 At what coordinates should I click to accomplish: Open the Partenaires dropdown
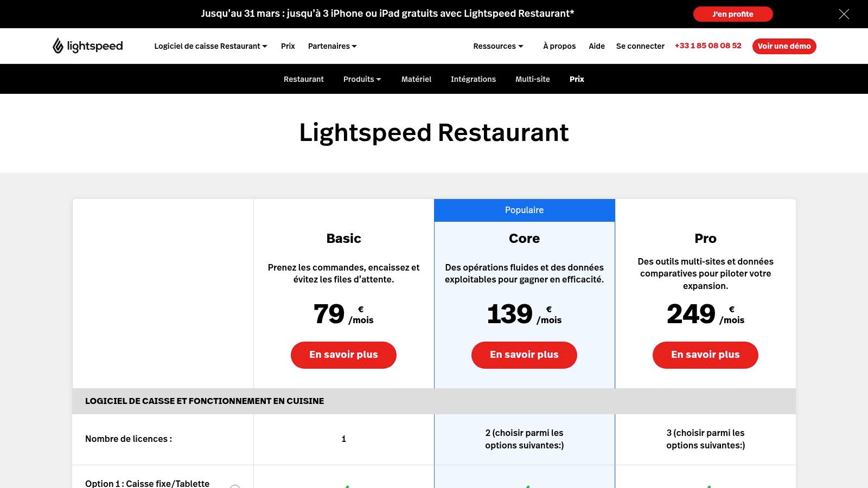pyautogui.click(x=333, y=46)
